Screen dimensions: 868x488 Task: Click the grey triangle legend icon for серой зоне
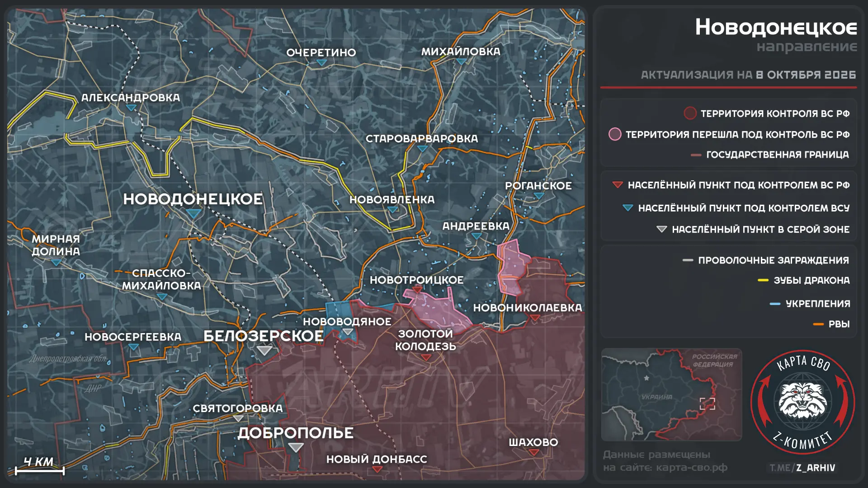(x=661, y=229)
